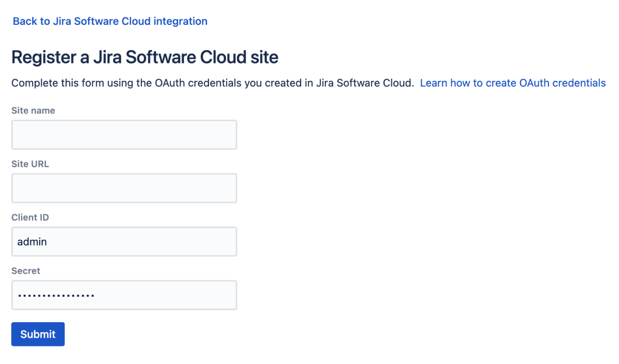Select the masked Secret password field
This screenshot has width=619, height=364.
click(124, 294)
